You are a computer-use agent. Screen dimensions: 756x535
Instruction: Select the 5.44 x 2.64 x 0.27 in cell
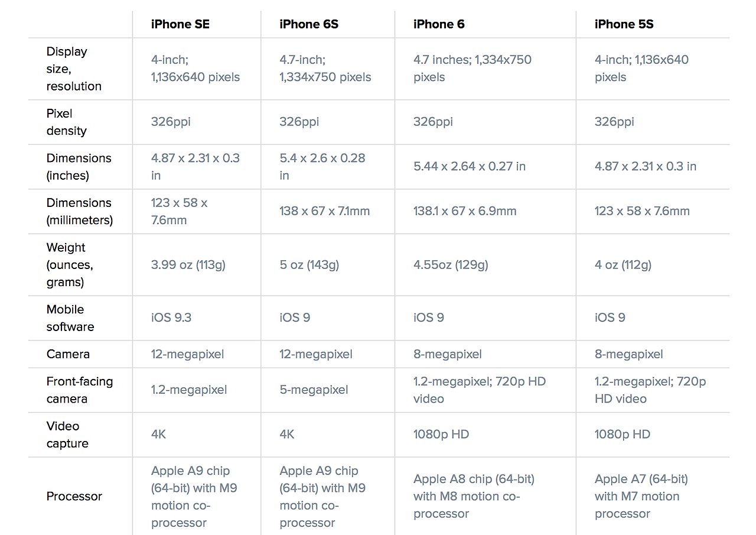(470, 166)
